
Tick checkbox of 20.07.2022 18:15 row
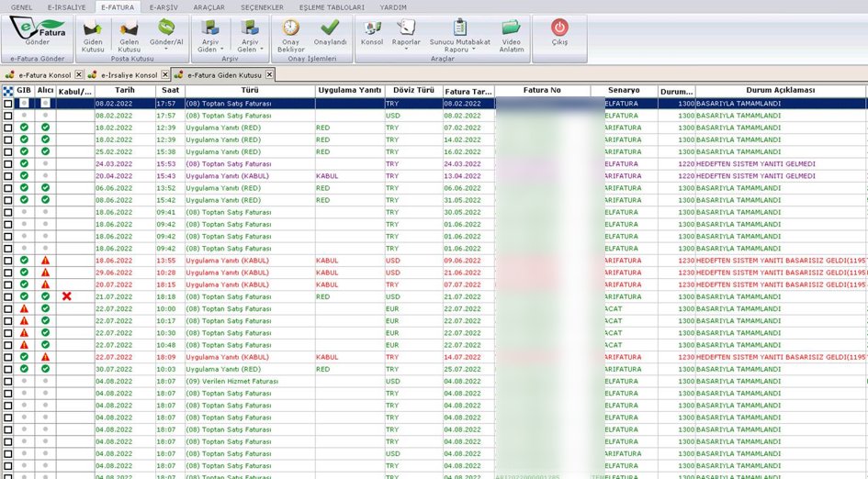(x=7, y=284)
